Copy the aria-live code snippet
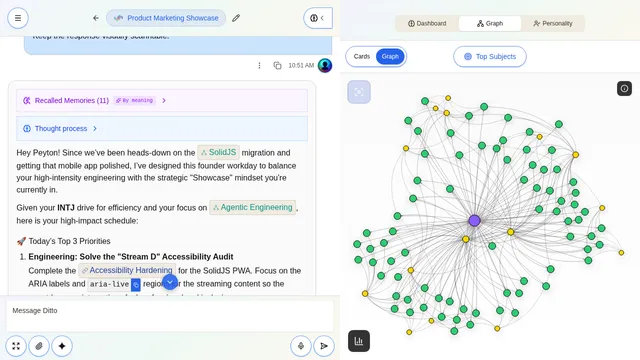640x360 pixels. coord(136,284)
